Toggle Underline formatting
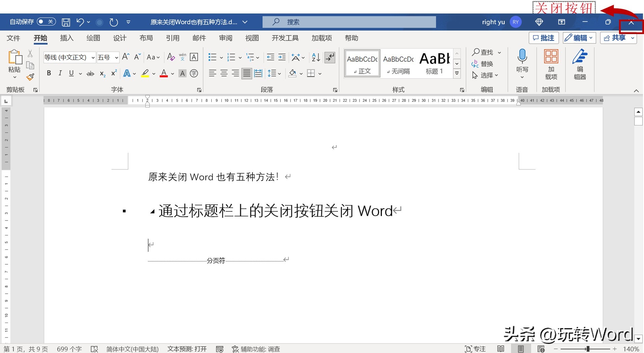 coord(71,73)
